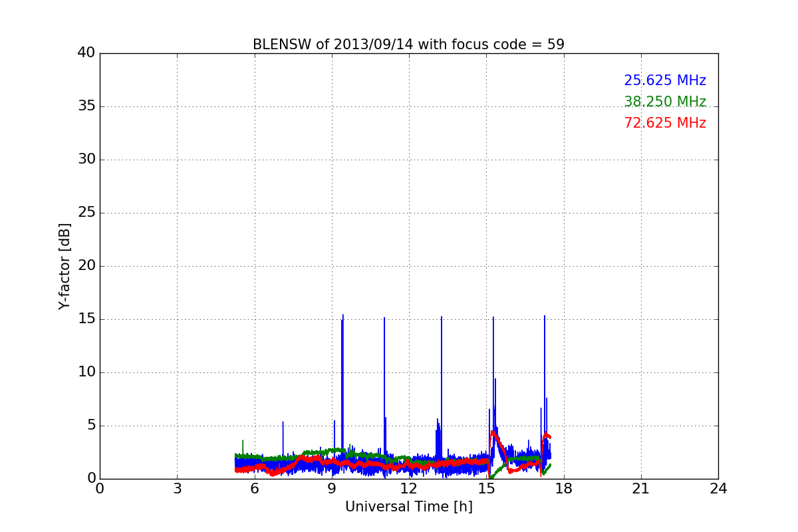Screen dimensions: 798x532
Task: Click the x-axis tick label 3
Action: [177, 489]
